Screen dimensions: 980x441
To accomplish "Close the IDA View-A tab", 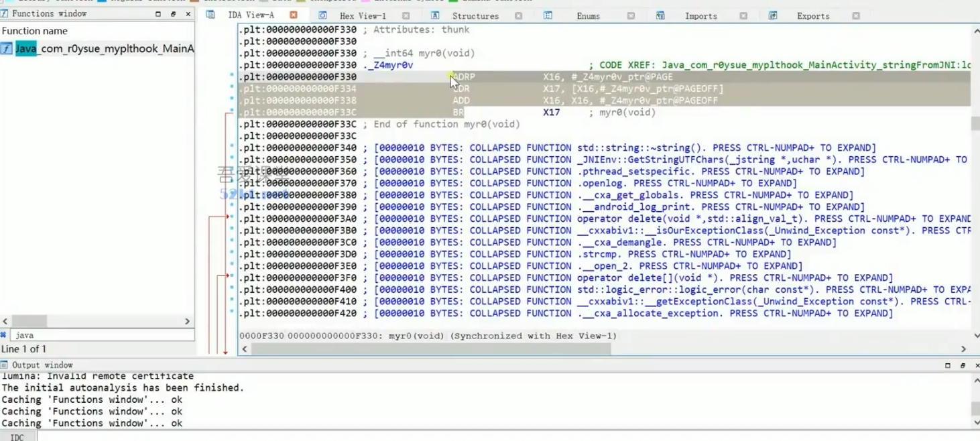I will 294,15.
